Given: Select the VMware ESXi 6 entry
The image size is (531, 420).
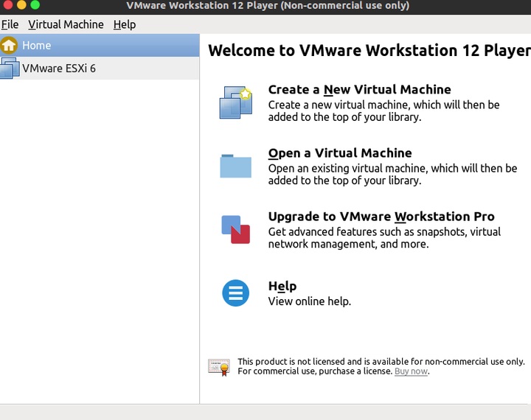Looking at the screenshot, I should coord(100,68).
